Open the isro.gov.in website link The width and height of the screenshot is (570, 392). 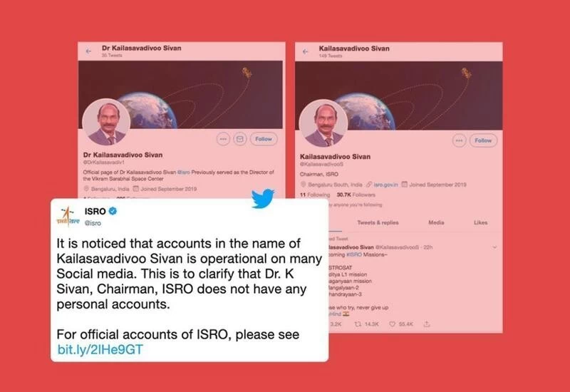385,185
